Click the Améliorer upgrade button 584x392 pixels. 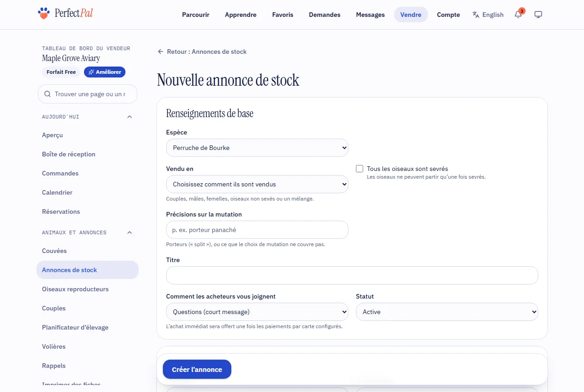point(104,72)
